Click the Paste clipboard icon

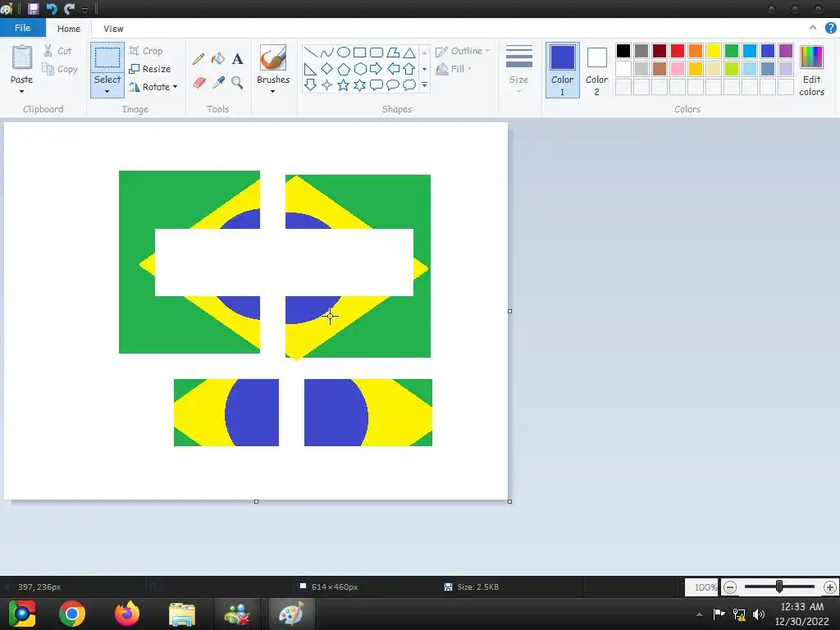22,57
